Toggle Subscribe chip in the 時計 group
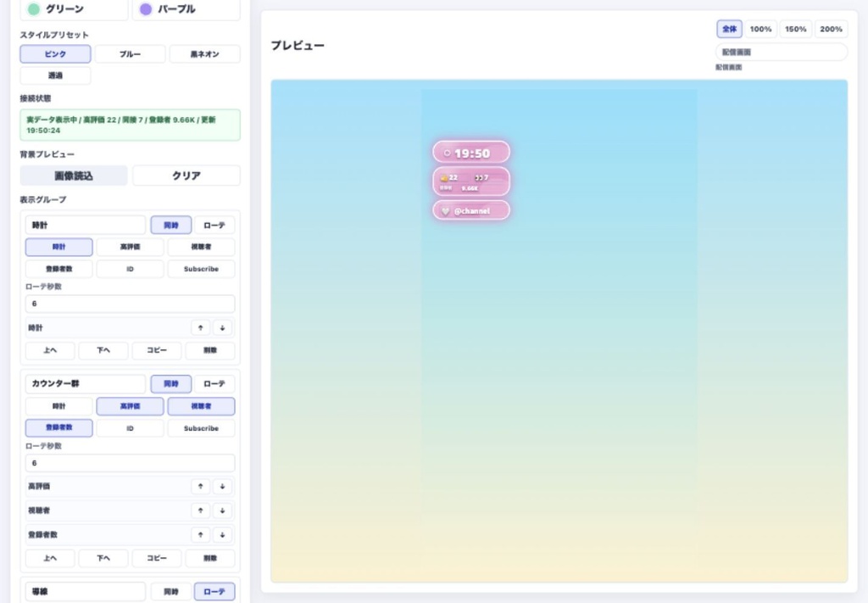The image size is (868, 603). tap(201, 269)
